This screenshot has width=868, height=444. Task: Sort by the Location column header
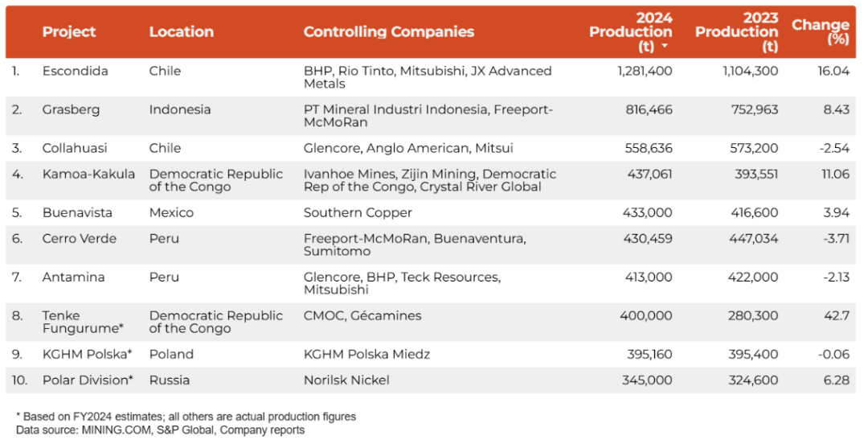(181, 32)
